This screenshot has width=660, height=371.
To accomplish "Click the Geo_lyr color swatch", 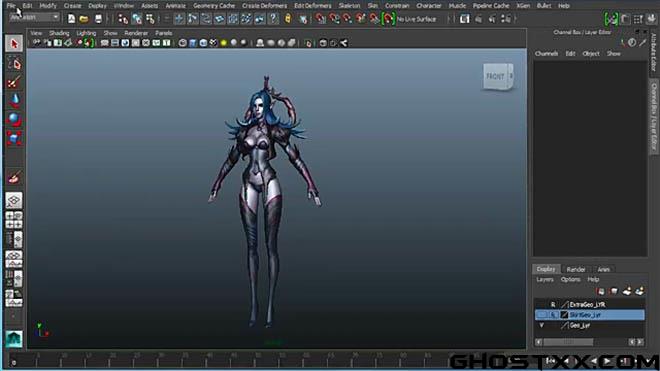I will tap(564, 326).
